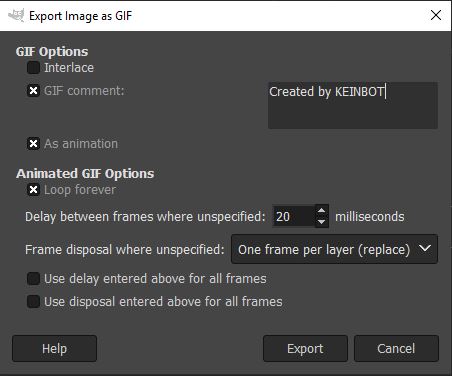Viewport: 452px width, 376px height.
Task: Open Help for GIF export
Action: coord(55,349)
